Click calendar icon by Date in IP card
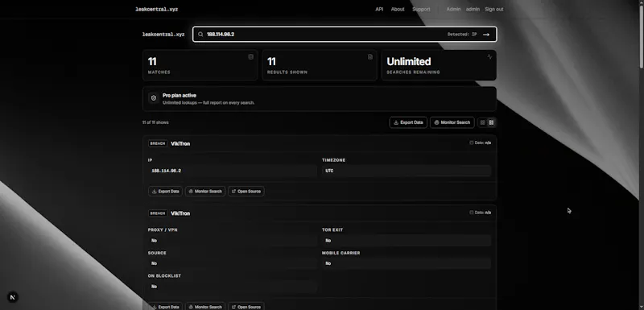644x310 pixels. click(x=472, y=143)
